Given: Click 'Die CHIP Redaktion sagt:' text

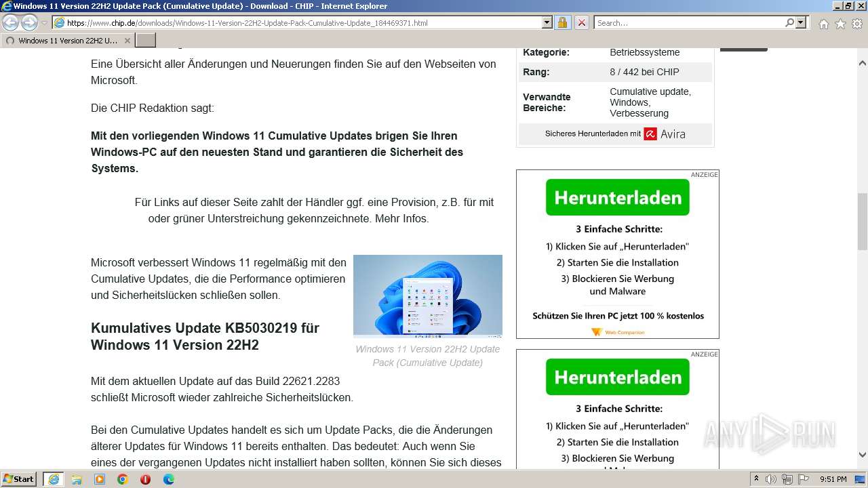Looking at the screenshot, I should coord(153,108).
